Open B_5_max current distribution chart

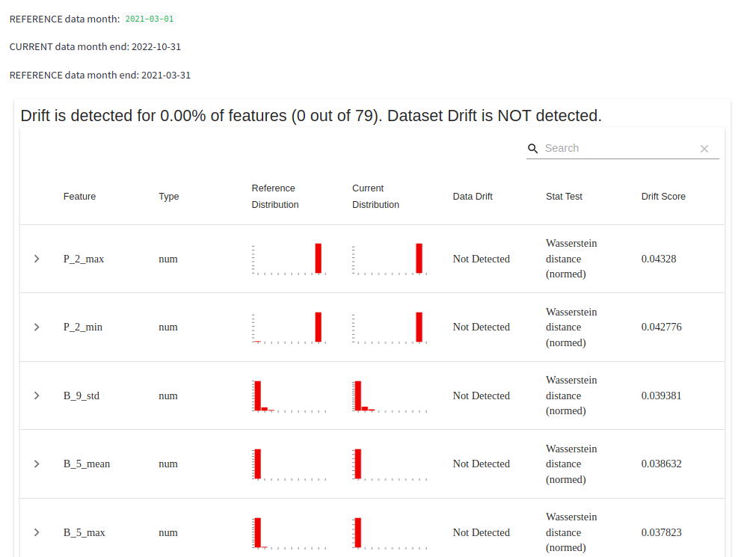click(390, 533)
